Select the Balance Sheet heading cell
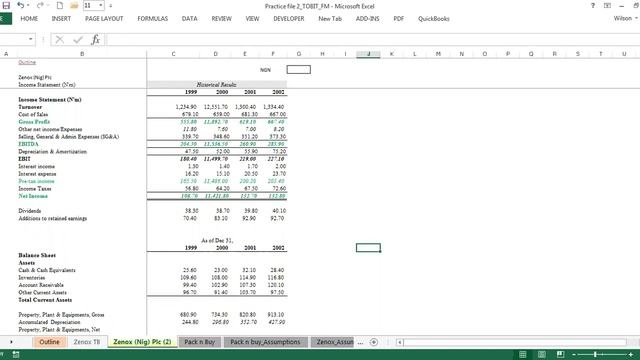The image size is (640, 360). pos(37,255)
